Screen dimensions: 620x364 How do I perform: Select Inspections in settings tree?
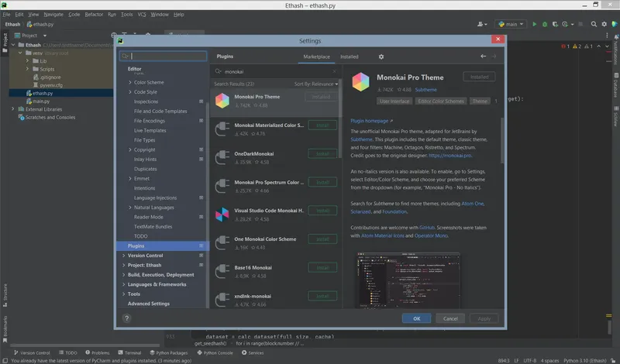tap(146, 101)
